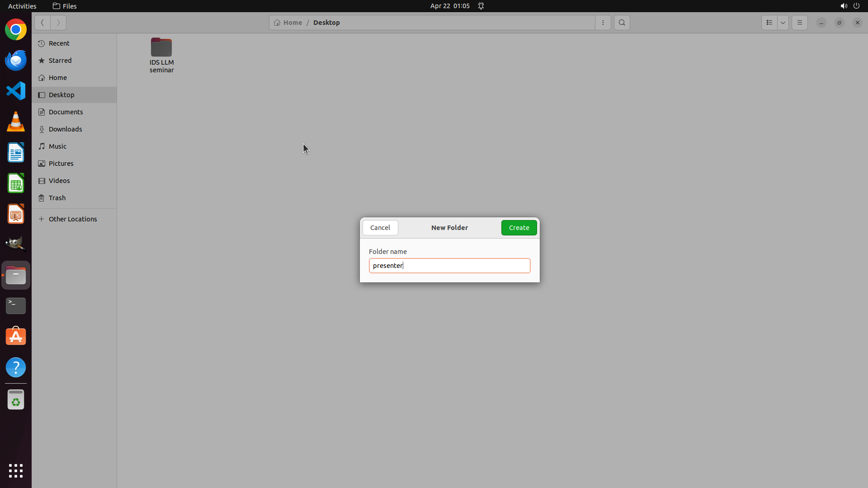
Task: Cancel the New Folder dialog
Action: point(380,228)
